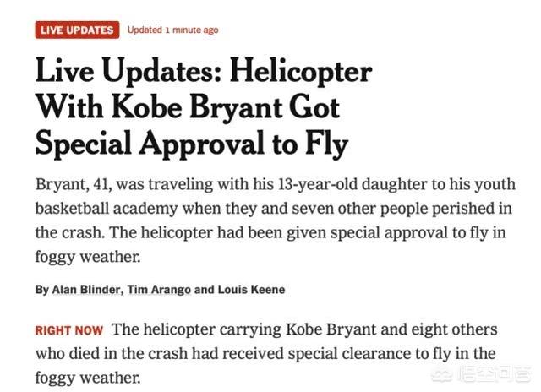Click 'Kobe Bryant' in the headline
541x392 pixels.
click(197, 107)
